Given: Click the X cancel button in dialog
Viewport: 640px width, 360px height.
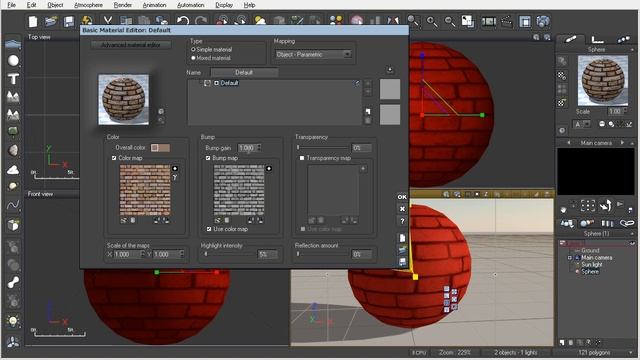Looking at the screenshot, I should (x=402, y=209).
